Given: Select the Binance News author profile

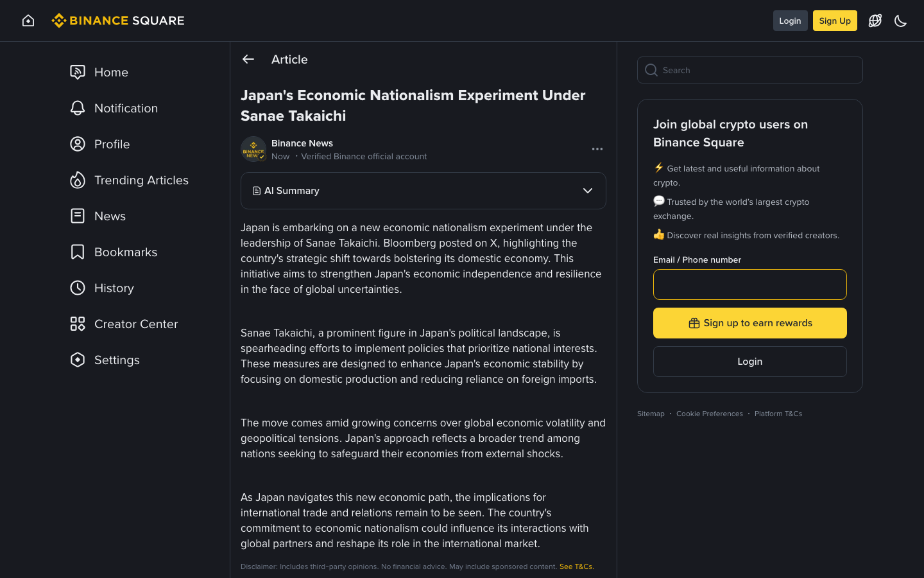Looking at the screenshot, I should [x=302, y=143].
